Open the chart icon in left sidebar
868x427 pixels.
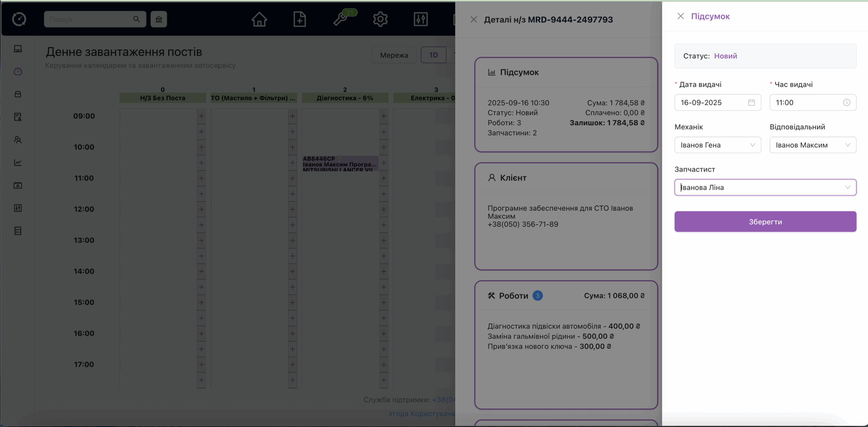(18, 162)
